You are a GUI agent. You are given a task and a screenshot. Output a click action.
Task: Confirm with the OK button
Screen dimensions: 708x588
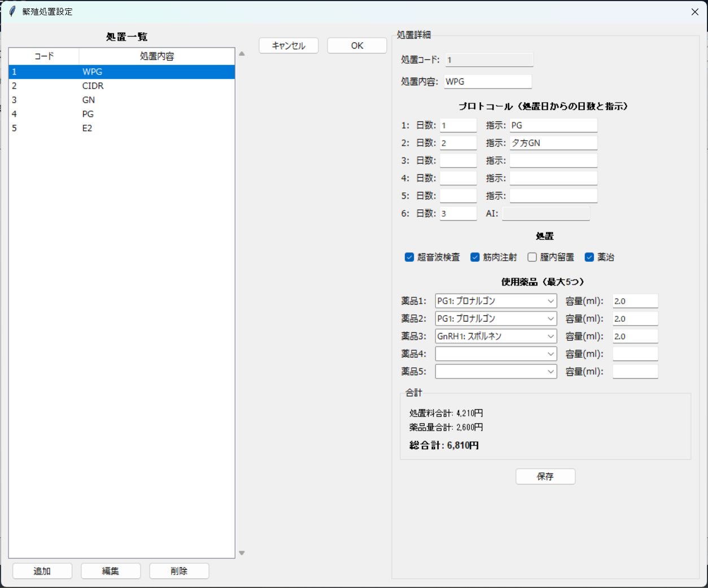coord(357,46)
